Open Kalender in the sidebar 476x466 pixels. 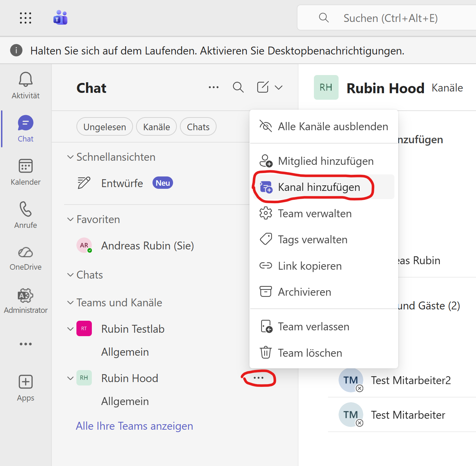click(25, 167)
